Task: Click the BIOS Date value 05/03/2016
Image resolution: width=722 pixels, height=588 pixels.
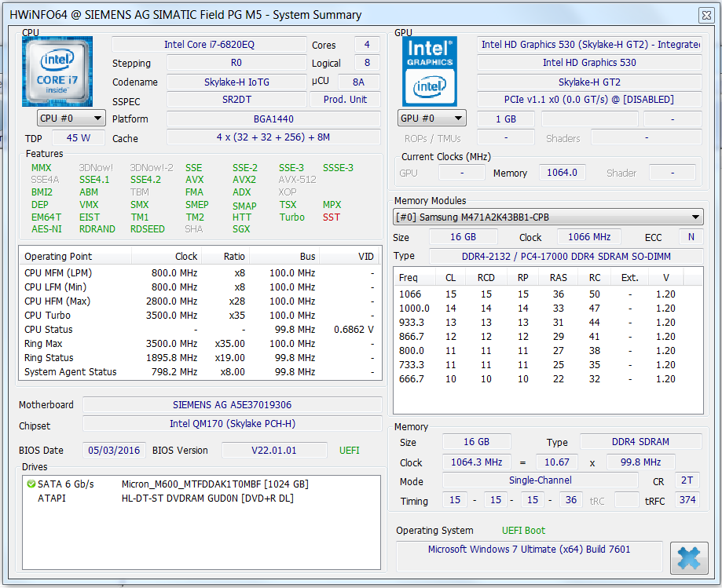Action: click(x=114, y=450)
